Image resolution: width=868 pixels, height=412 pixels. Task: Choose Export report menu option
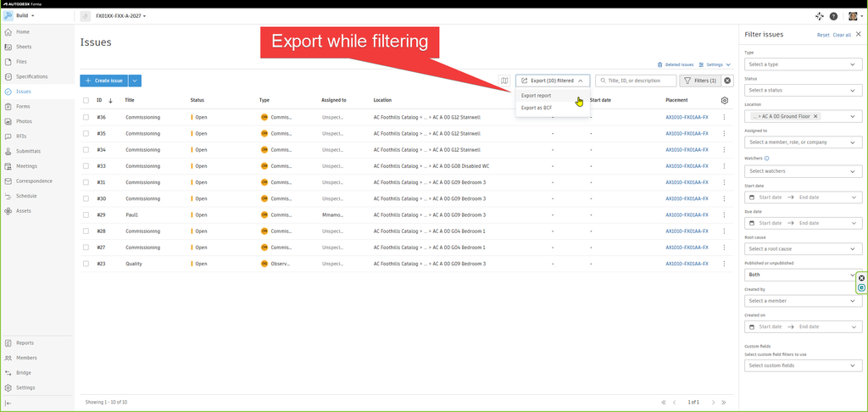click(553, 96)
